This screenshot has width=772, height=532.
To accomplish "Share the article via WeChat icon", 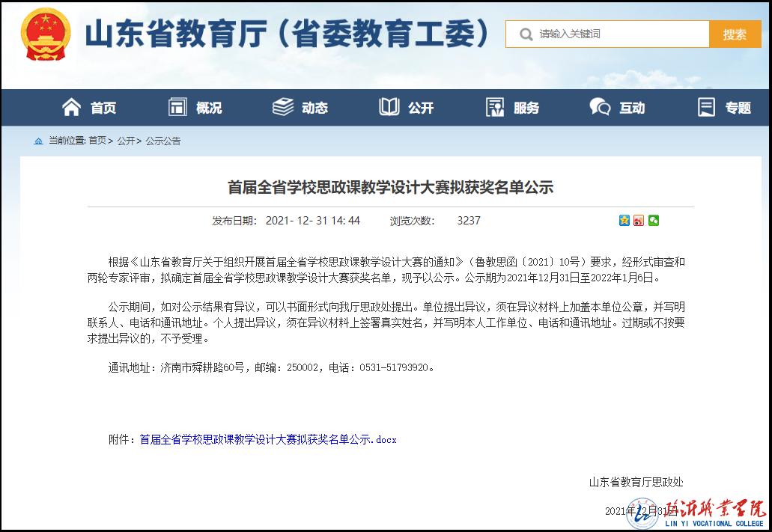I will [x=654, y=221].
